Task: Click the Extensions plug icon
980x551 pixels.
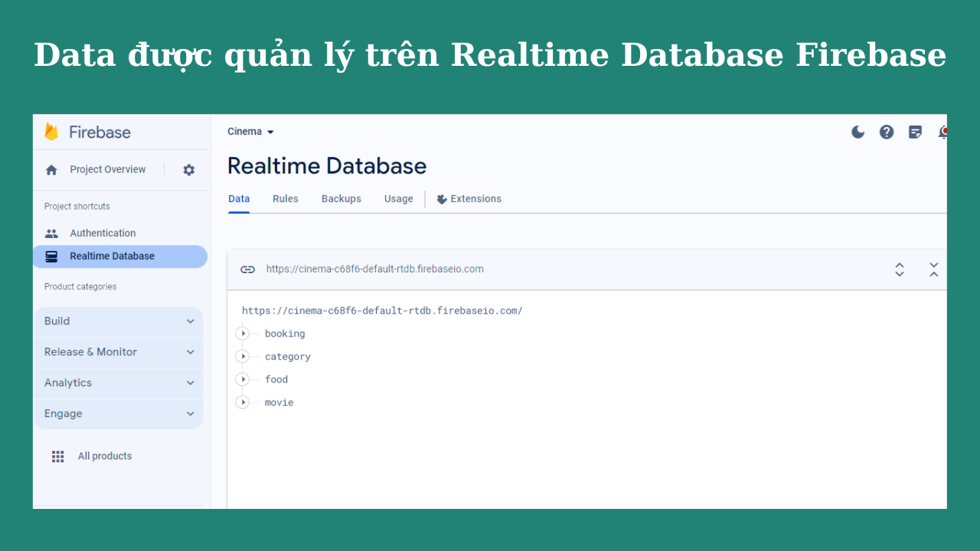Action: click(442, 199)
